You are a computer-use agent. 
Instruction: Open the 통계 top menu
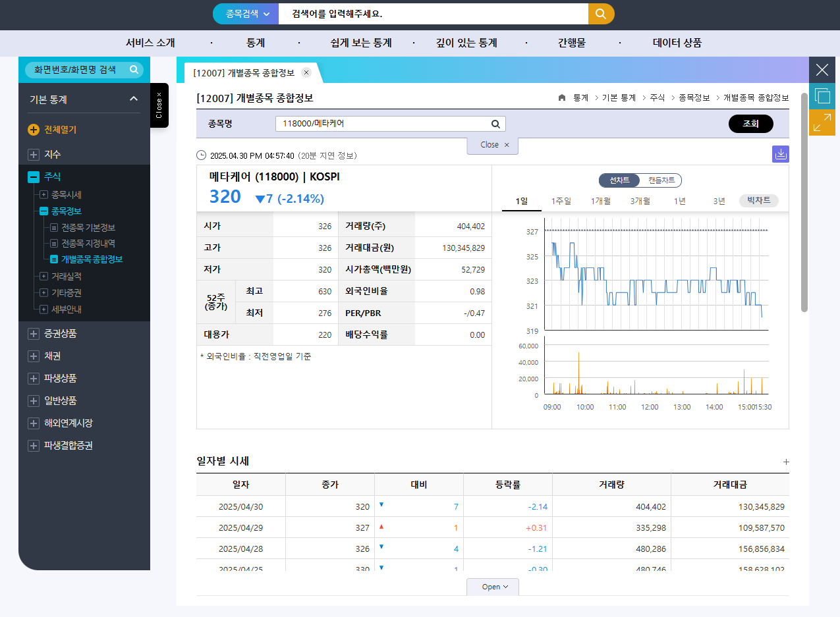coord(256,43)
